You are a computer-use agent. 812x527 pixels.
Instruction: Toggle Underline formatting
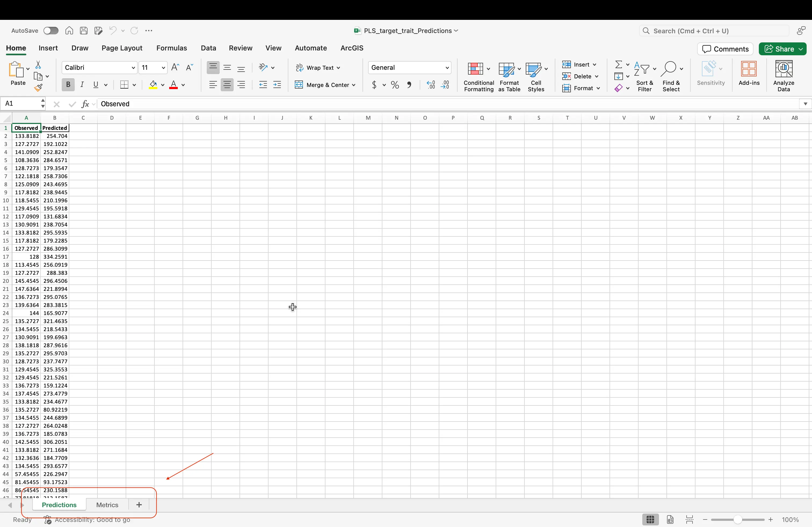pyautogui.click(x=96, y=85)
